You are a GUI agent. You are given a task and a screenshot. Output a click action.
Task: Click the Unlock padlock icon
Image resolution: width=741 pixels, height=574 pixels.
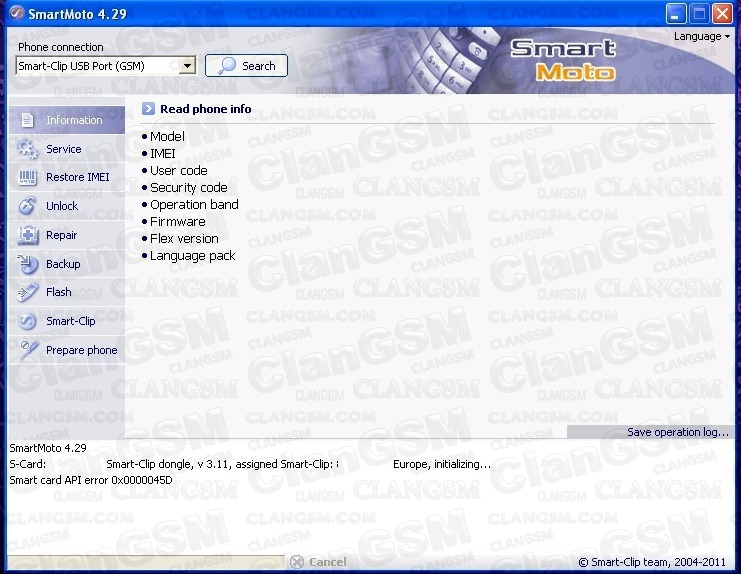[27, 206]
